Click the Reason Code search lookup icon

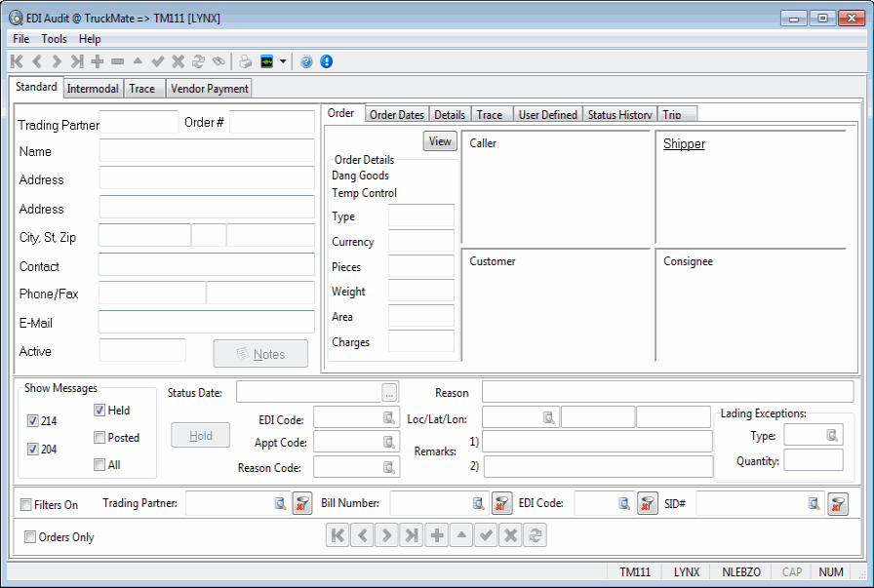[x=389, y=467]
